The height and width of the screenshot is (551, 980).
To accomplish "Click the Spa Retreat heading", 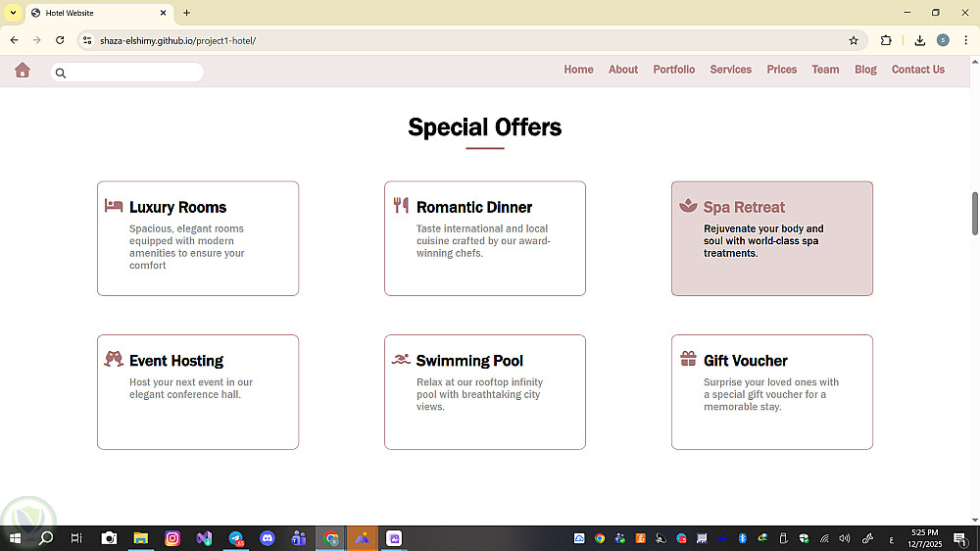I will [x=744, y=207].
